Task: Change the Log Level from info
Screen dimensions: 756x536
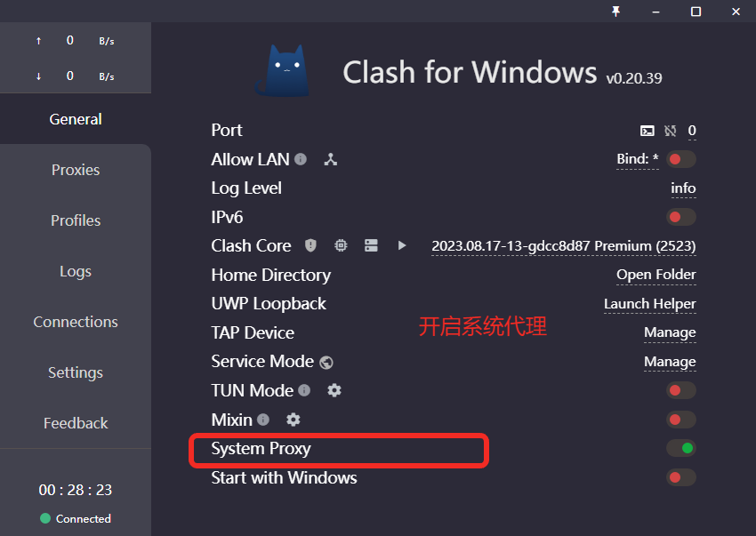Action: coord(683,188)
